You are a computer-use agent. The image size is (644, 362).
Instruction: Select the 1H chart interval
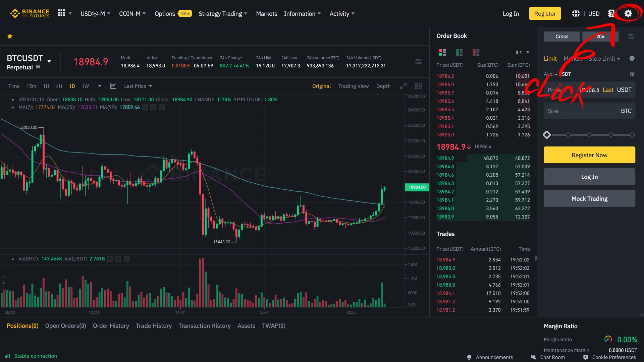tap(46, 86)
